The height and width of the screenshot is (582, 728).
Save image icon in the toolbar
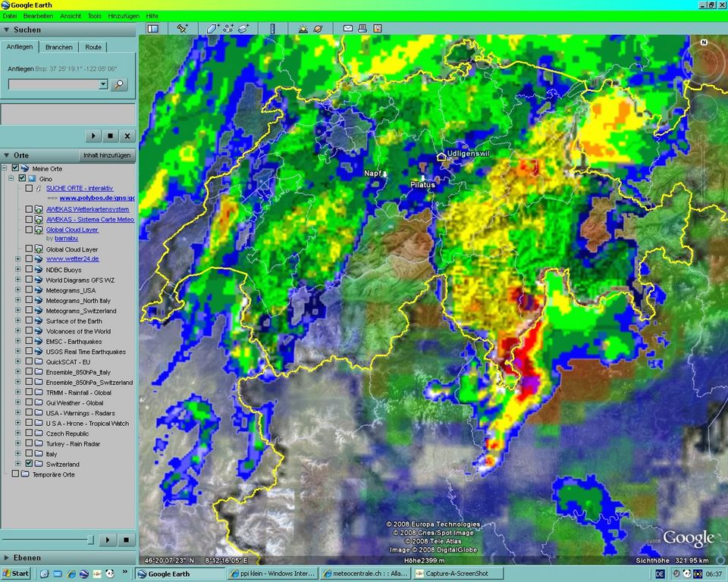click(x=378, y=29)
